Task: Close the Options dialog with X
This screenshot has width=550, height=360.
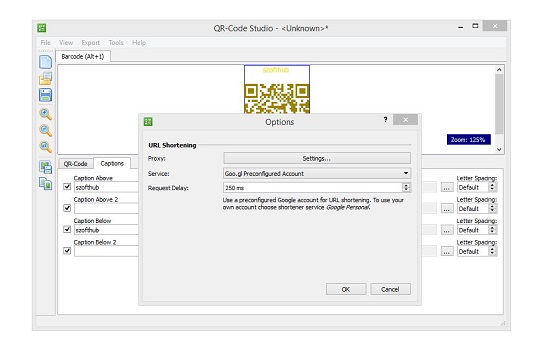Action: 405,120
